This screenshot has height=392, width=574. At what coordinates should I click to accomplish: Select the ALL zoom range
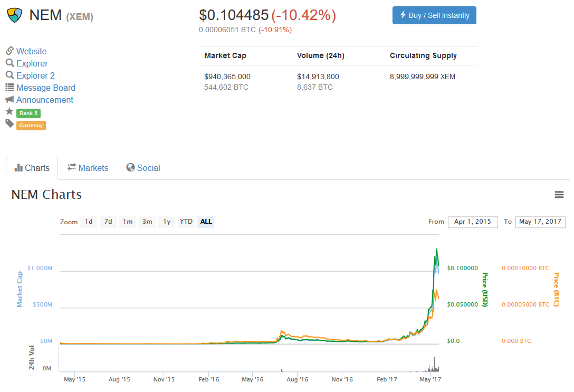point(206,222)
